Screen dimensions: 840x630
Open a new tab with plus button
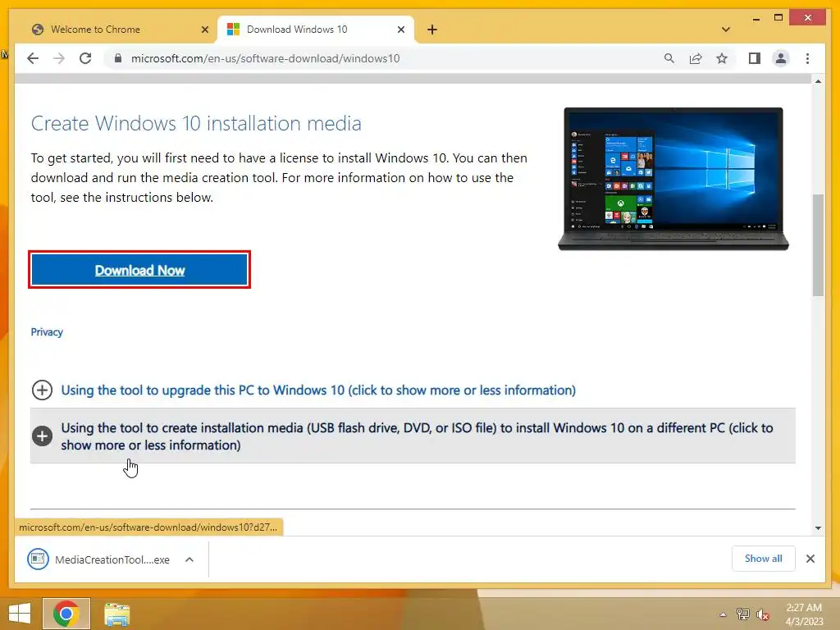click(432, 30)
